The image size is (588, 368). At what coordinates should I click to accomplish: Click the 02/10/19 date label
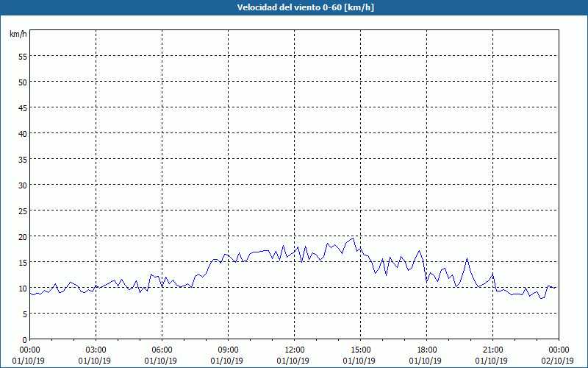[558, 361]
